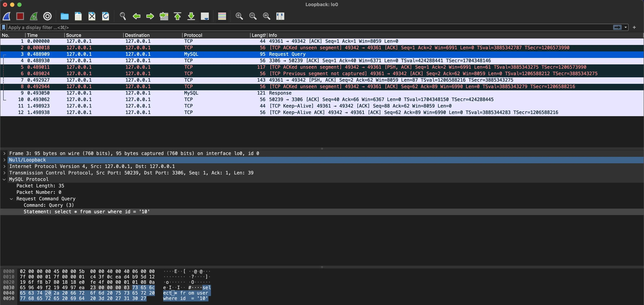The width and height of the screenshot is (644, 305).
Task: Save capture file with document icon
Action: coord(78,16)
